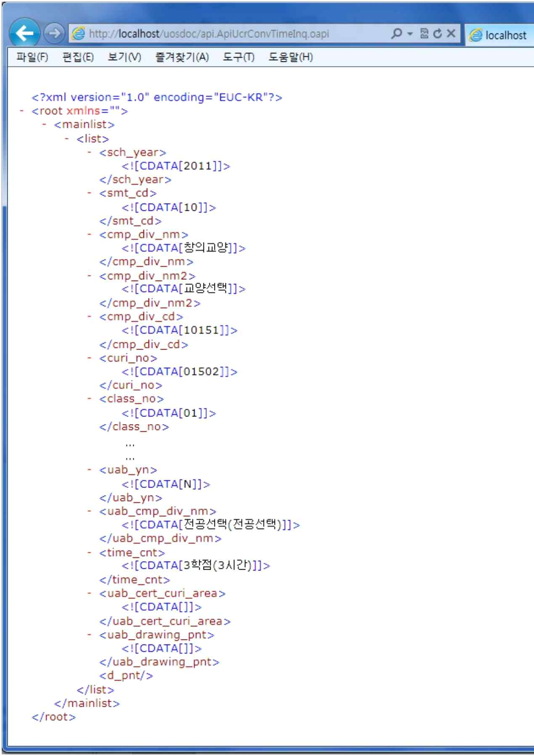Refresh the page with the reload icon

pos(438,33)
